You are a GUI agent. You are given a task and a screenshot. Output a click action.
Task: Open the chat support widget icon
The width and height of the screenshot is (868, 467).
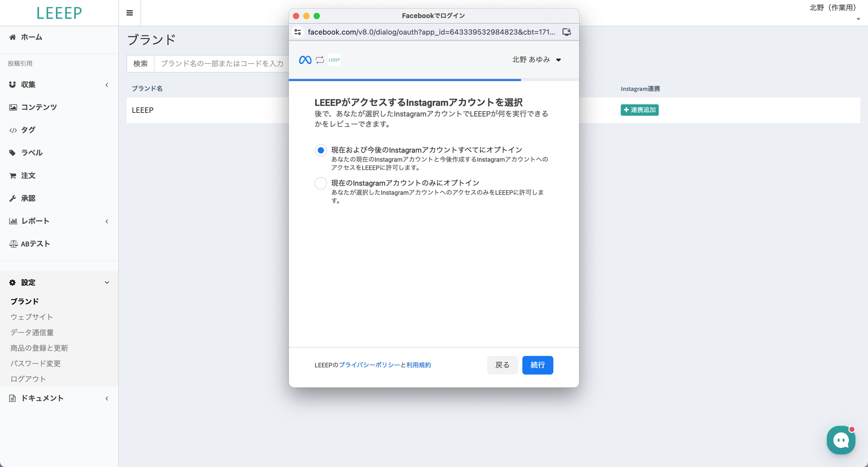point(841,440)
